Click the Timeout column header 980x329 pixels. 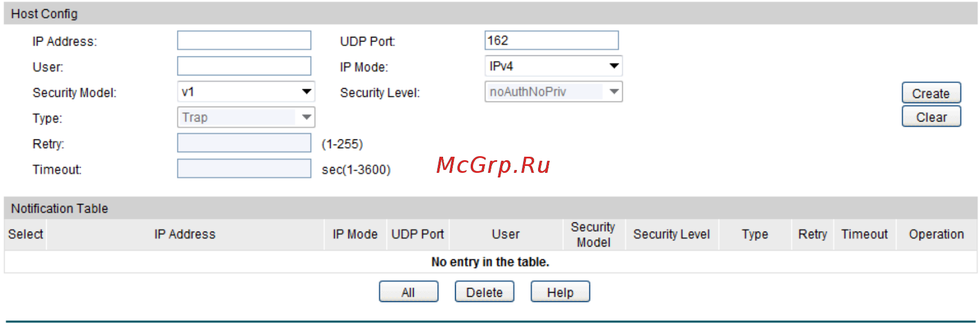point(865,235)
